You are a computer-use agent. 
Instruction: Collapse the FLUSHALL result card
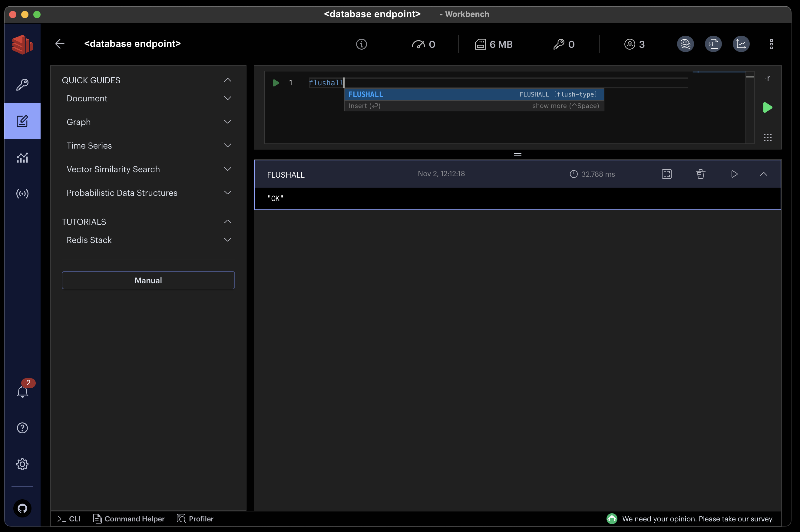[763, 174]
